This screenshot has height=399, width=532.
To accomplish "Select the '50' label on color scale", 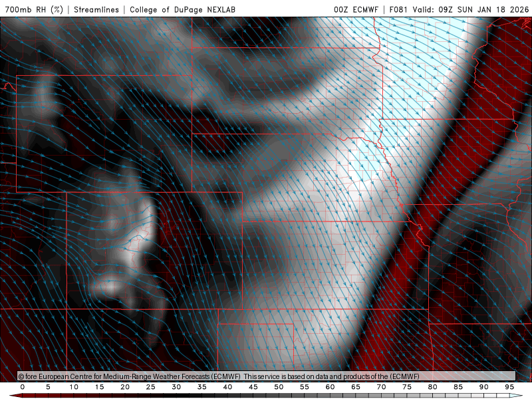I will pos(279,387).
